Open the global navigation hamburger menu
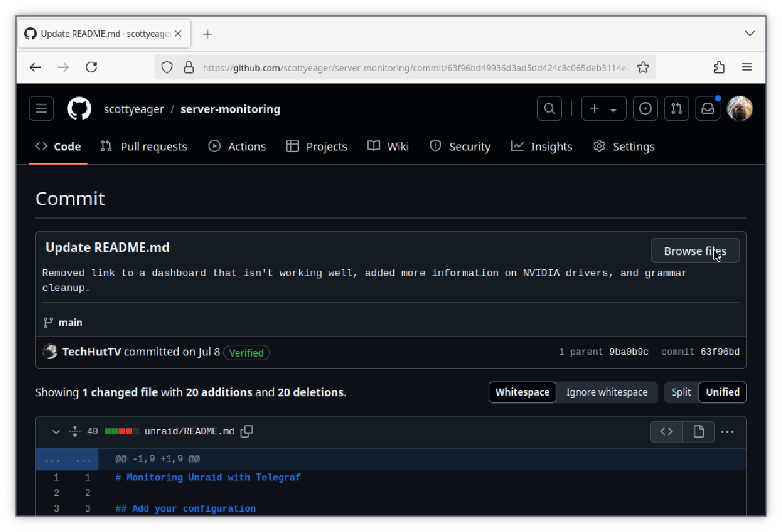782x532 pixels. point(41,108)
